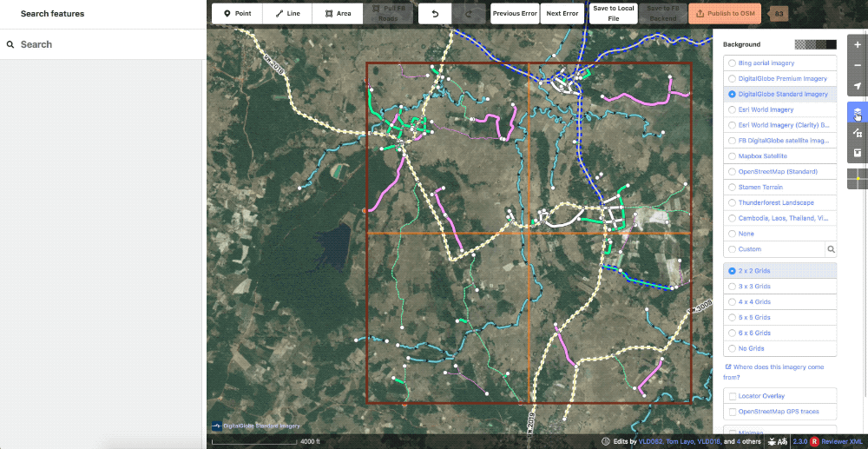This screenshot has width=868, height=449.
Task: Click the Search features input field
Action: [x=103, y=44]
